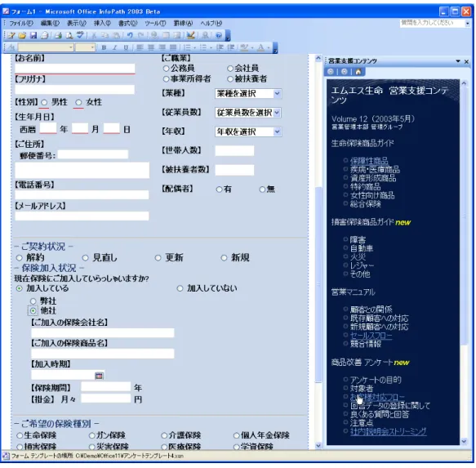The height and width of the screenshot is (468, 476).
Task: Choose the 解約 contract status radio
Action: click(x=19, y=258)
